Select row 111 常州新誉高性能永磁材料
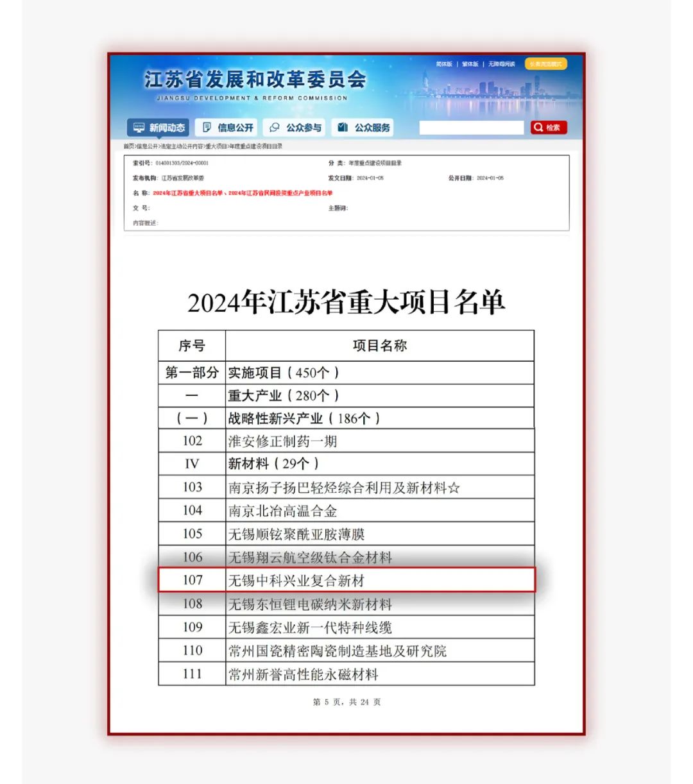The height and width of the screenshot is (784, 693). click(346, 674)
